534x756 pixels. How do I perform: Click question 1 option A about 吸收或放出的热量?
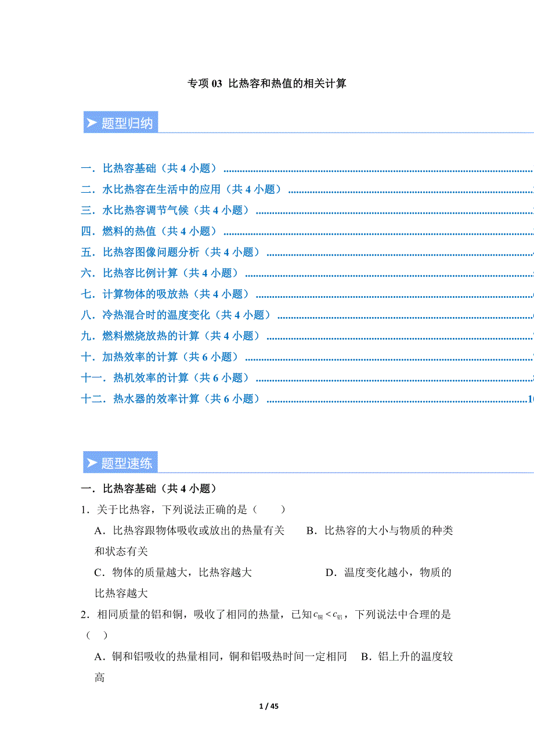click(x=189, y=531)
